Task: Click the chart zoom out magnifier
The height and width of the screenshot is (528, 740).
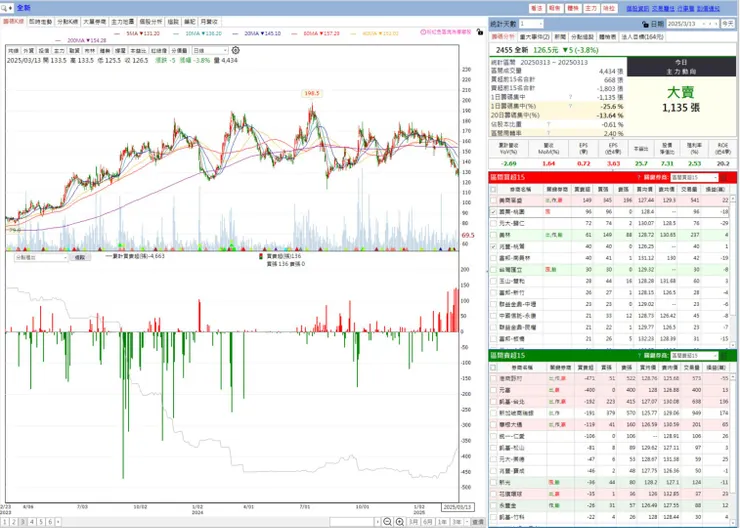Action: (x=387, y=521)
